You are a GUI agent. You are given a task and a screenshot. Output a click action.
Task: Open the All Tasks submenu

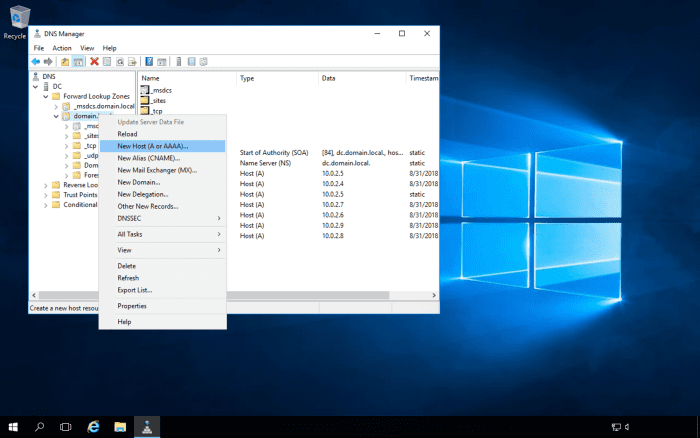(162, 234)
